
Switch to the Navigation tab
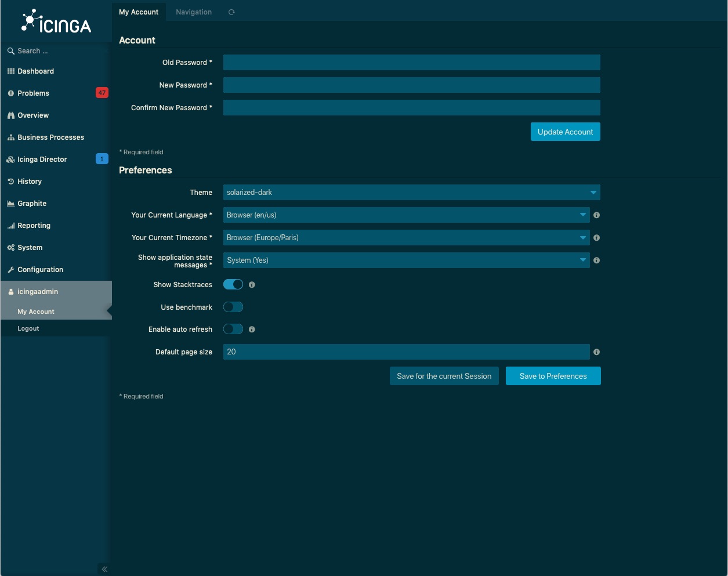[x=194, y=12]
